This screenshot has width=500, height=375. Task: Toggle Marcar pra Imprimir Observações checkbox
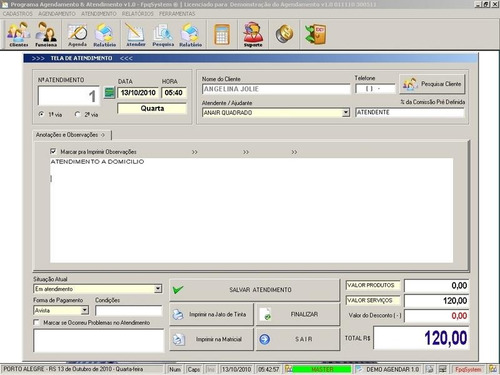tap(53, 151)
